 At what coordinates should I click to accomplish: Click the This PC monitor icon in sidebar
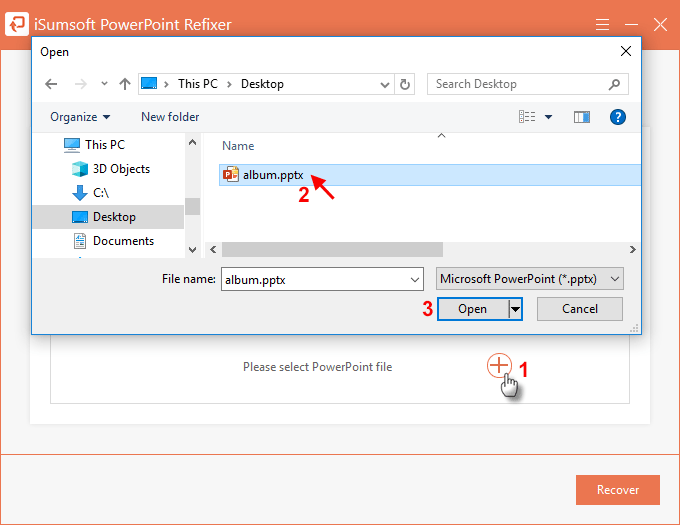[x=72, y=145]
